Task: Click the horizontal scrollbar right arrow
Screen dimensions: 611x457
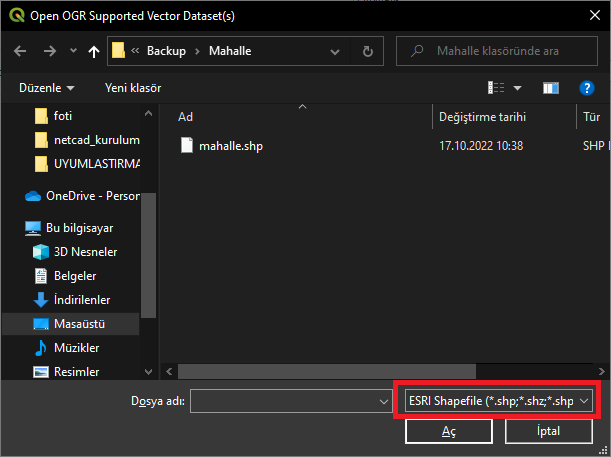Action: tap(601, 372)
